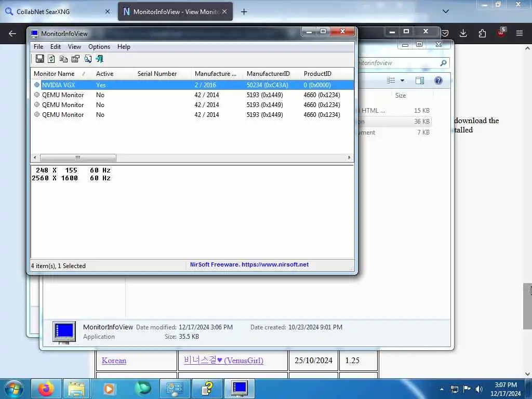Click the 50234 (0xC43A) ManufacturerID cell
Screen dimensions: 532x399
point(268,85)
